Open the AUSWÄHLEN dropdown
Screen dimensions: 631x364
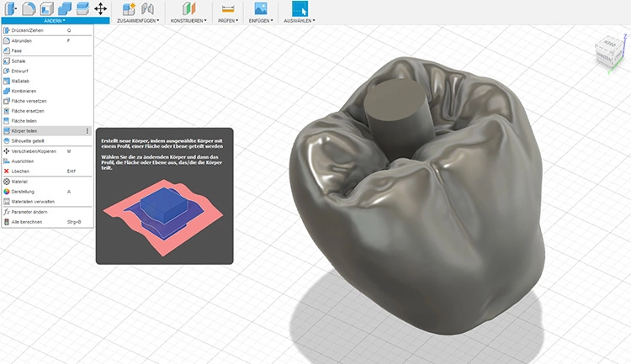tap(300, 20)
